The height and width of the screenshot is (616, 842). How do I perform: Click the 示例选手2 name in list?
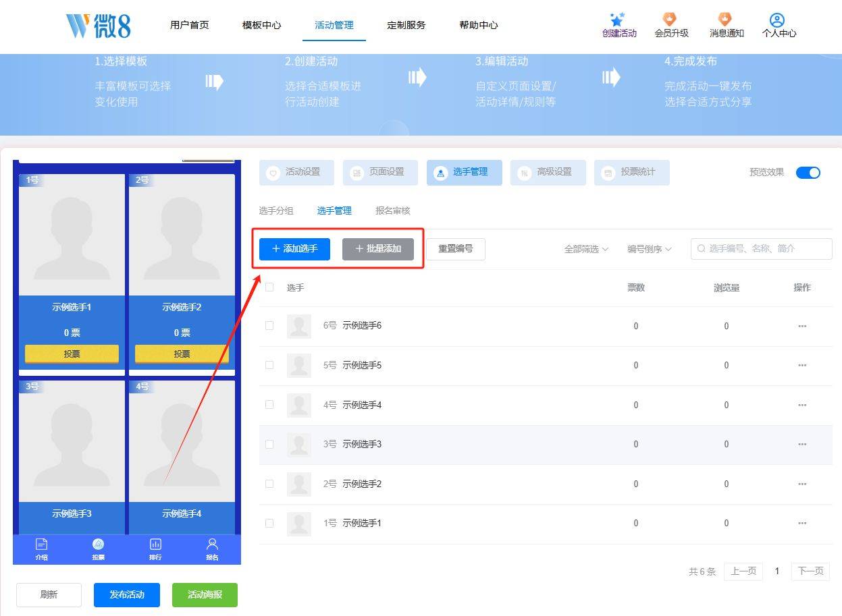coord(362,484)
